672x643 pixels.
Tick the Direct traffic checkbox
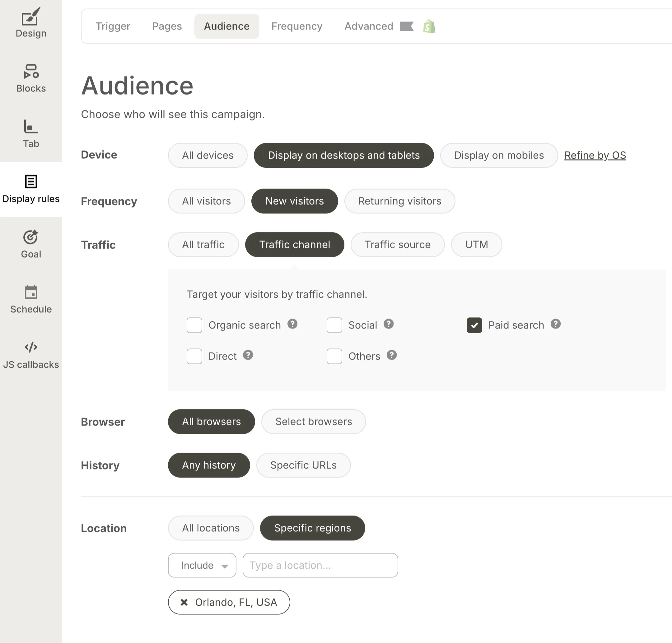[x=194, y=356]
